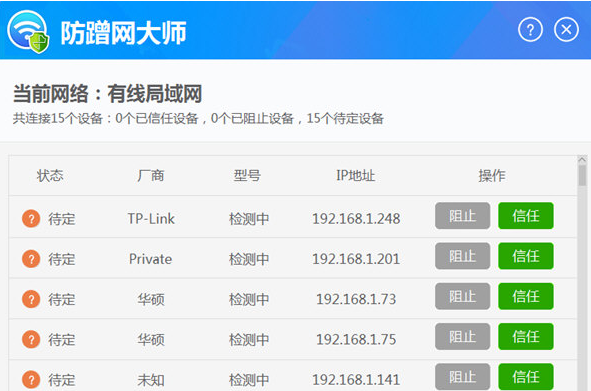Click the 当前网络：有线局域网 heading
This screenshot has width=591, height=391.
[x=107, y=94]
